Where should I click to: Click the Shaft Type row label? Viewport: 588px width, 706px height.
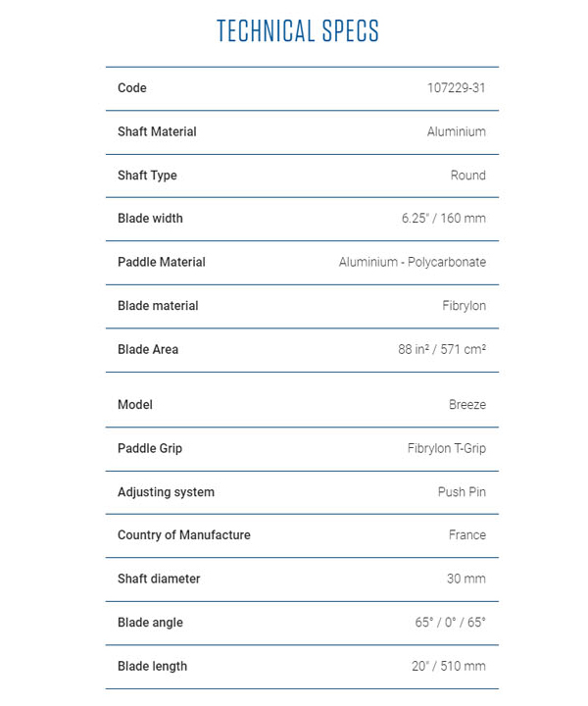(147, 176)
